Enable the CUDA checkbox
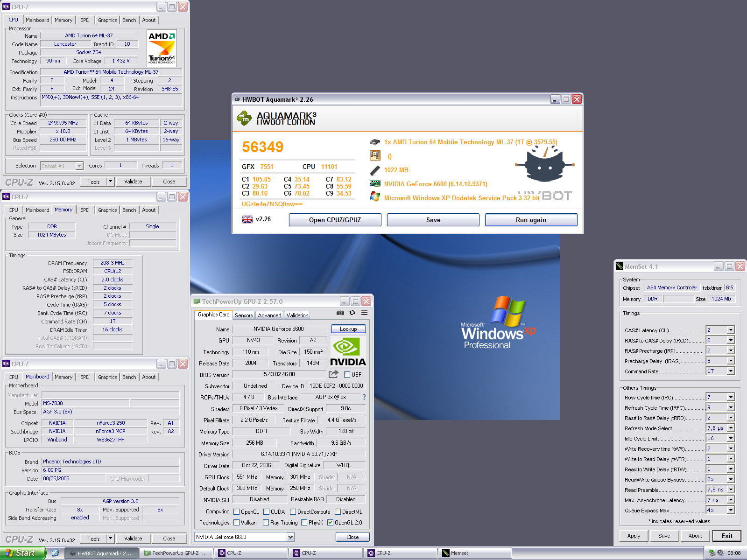Viewport: 747px width, 560px height. click(x=267, y=512)
